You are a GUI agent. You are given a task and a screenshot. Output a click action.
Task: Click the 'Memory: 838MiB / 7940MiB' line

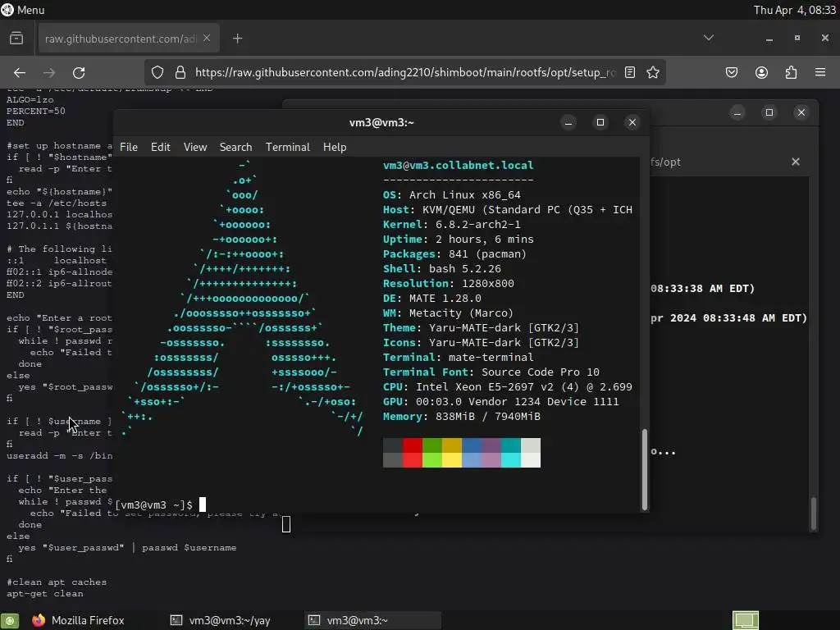click(461, 416)
